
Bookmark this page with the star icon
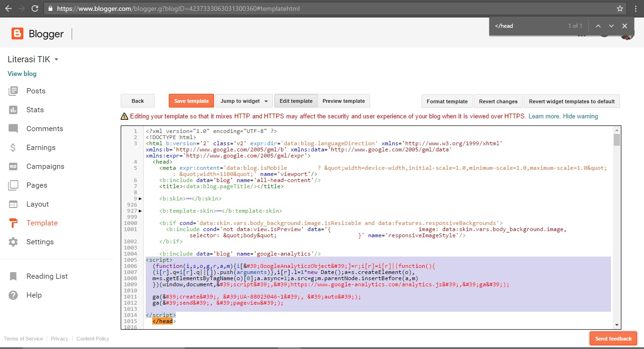(620, 8)
